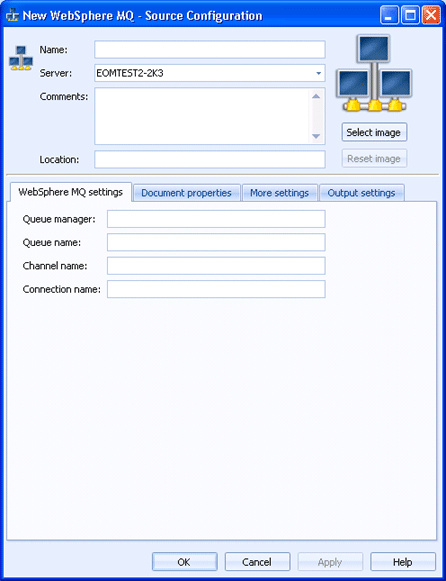Click the title bar application icon
This screenshot has height=581, width=446.
click(12, 16)
